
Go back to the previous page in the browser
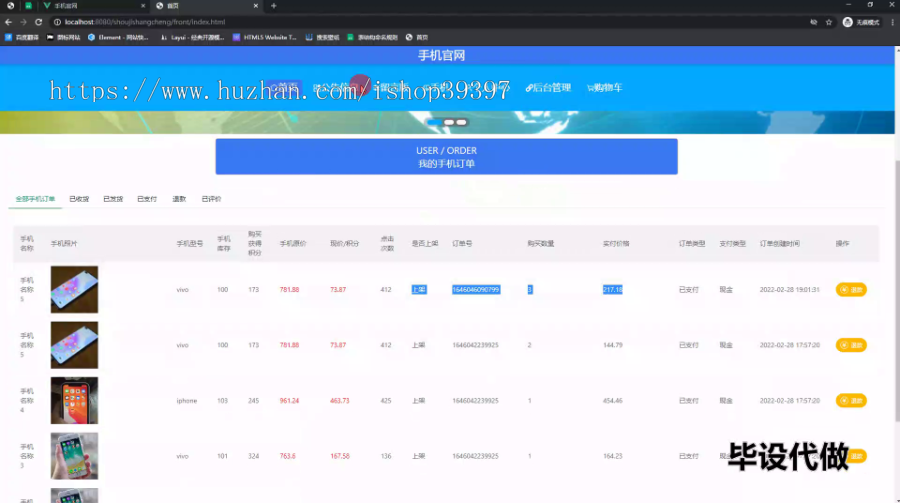(x=8, y=22)
